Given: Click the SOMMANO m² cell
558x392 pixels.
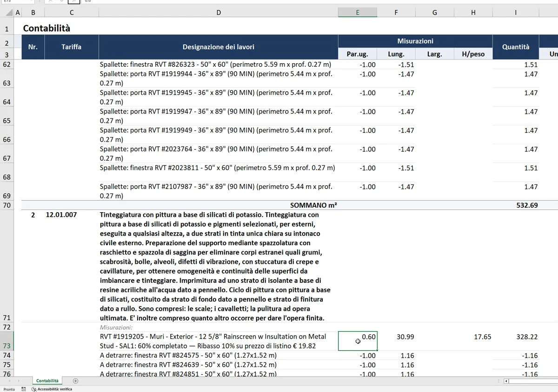Looking at the screenshot, I should [x=313, y=205].
